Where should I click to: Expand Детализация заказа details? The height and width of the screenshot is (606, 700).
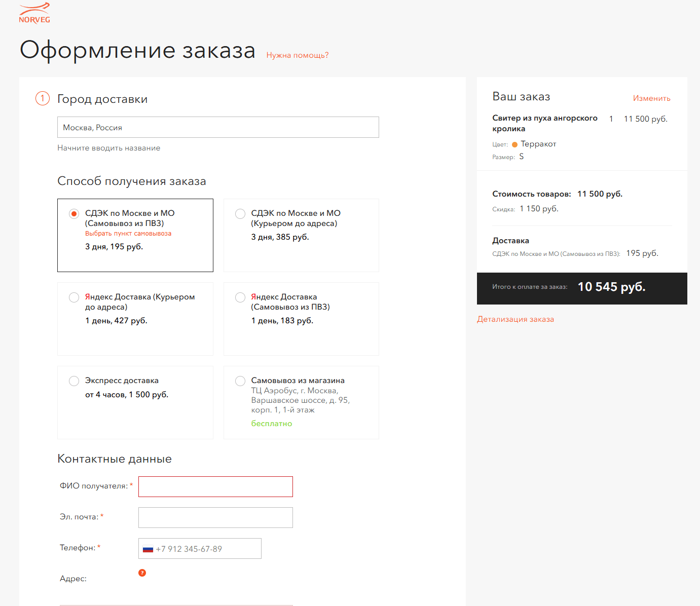[x=515, y=319]
